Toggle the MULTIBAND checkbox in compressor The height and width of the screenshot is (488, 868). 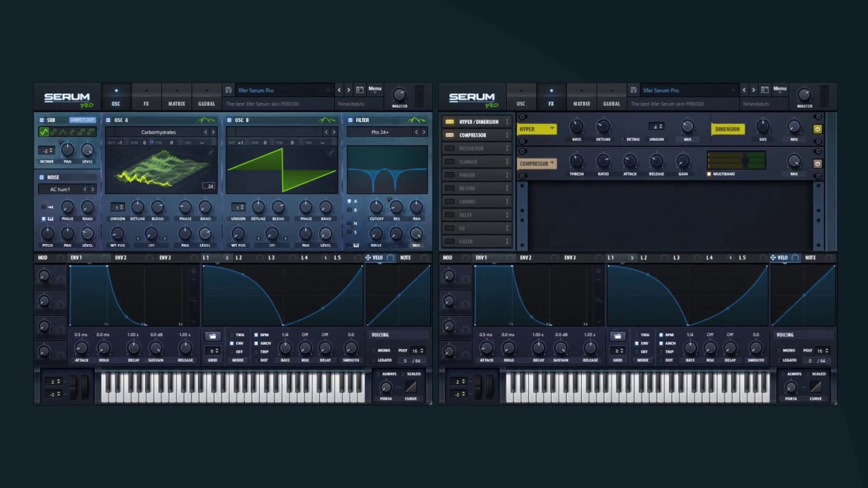tap(709, 174)
